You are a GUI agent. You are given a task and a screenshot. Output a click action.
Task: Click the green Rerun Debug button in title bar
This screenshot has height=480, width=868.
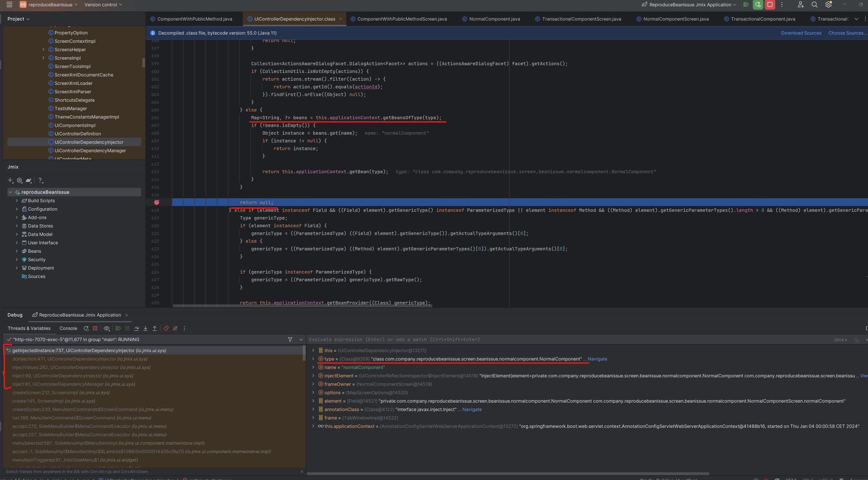758,5
